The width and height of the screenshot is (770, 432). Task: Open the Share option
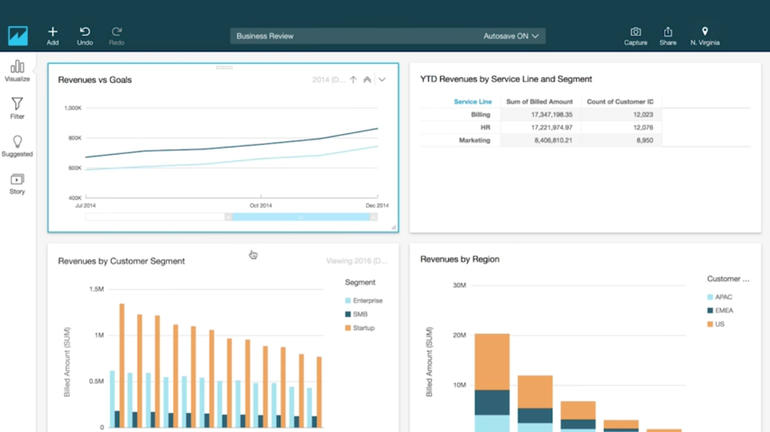point(668,33)
